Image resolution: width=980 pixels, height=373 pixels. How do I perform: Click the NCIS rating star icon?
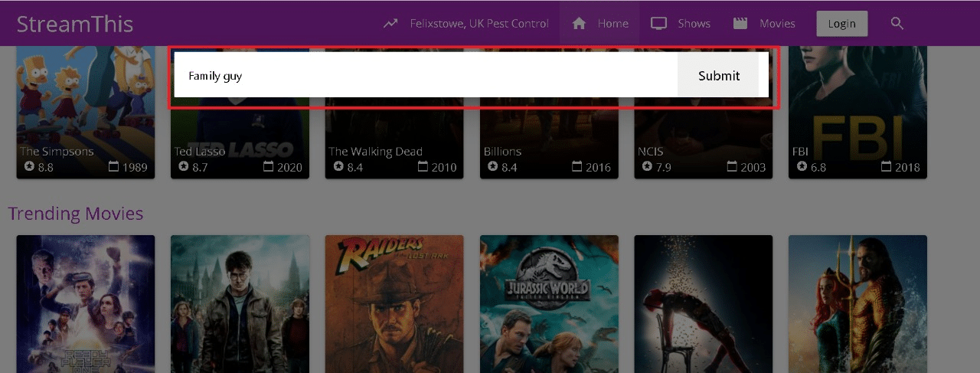point(647,166)
